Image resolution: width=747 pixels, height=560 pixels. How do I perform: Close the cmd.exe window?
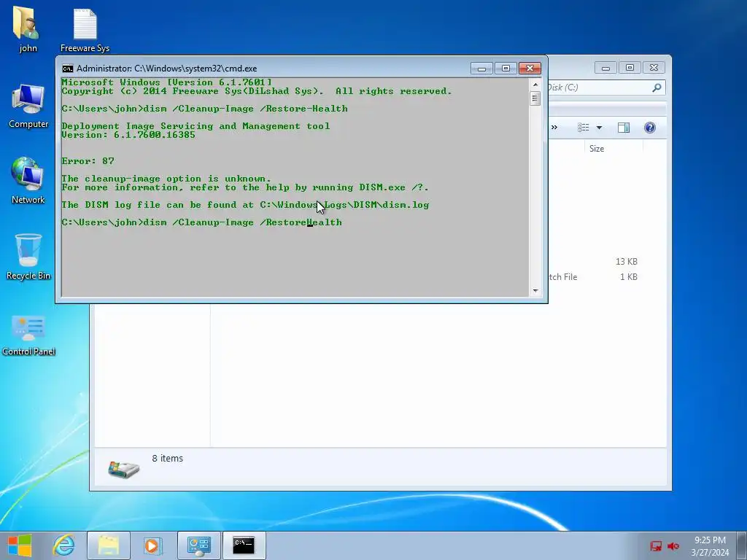(x=530, y=69)
